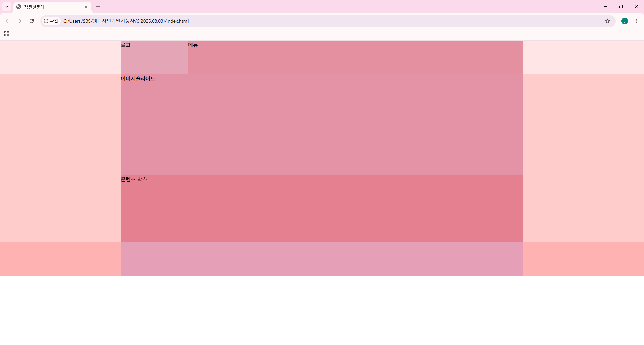Viewport: 644px width, 345px height.
Task: Focus the address bar with index.html path
Action: (329, 21)
